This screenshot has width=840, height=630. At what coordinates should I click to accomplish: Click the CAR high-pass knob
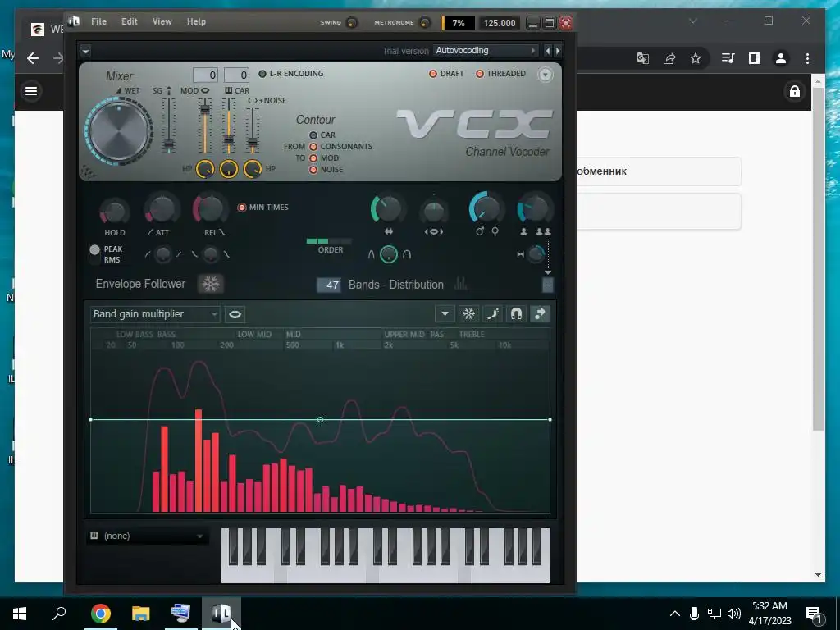tap(229, 169)
